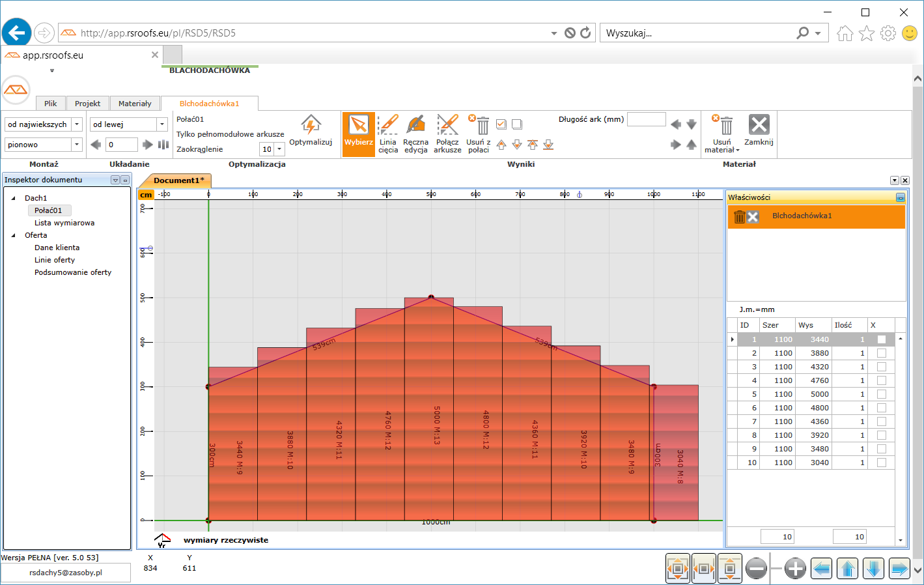This screenshot has width=924, height=585.
Task: Open the 'od najwiekszych' dropdown
Action: [x=77, y=124]
